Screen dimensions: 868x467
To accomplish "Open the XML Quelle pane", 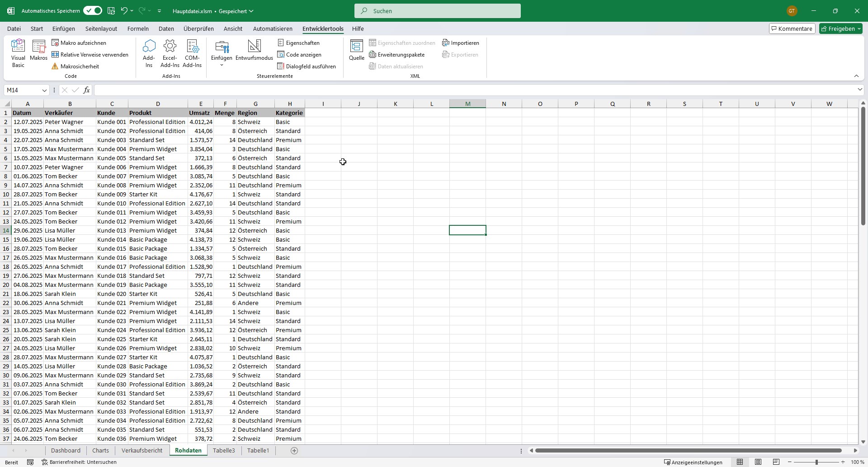I will (356, 50).
